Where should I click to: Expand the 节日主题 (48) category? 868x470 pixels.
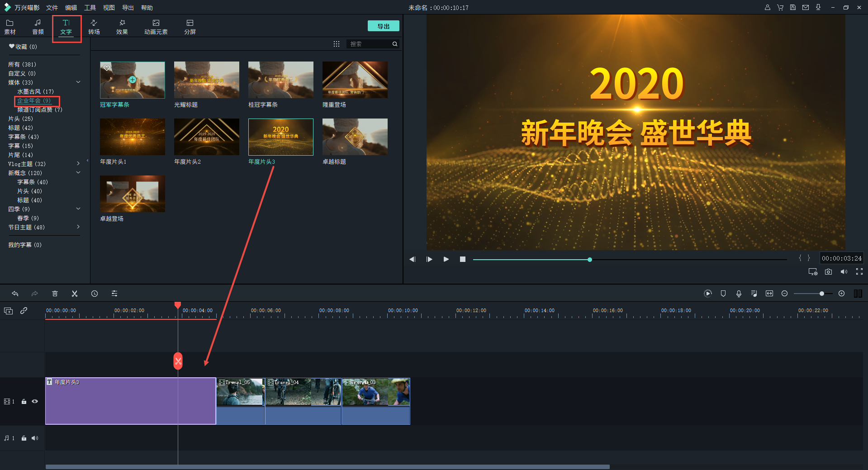78,227
